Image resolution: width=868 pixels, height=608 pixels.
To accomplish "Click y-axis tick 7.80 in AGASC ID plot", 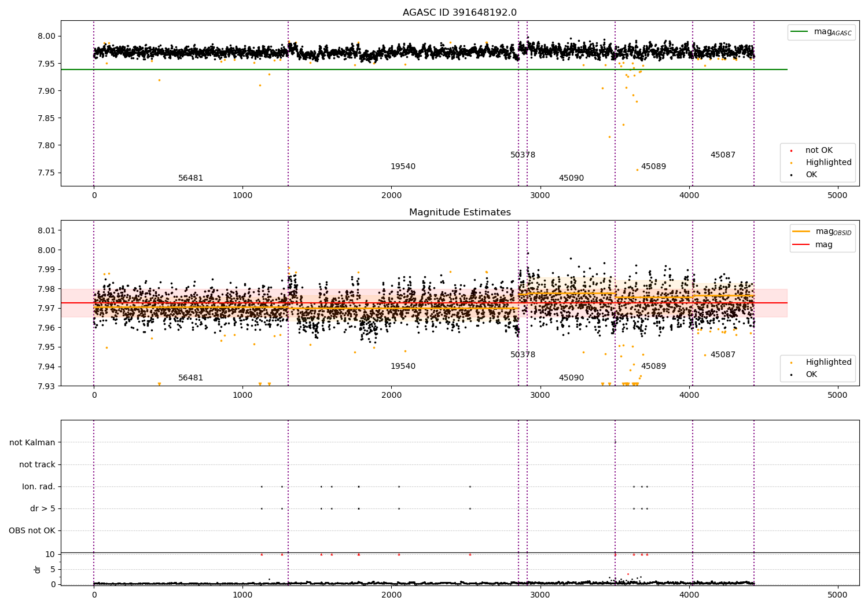I will [x=46, y=145].
